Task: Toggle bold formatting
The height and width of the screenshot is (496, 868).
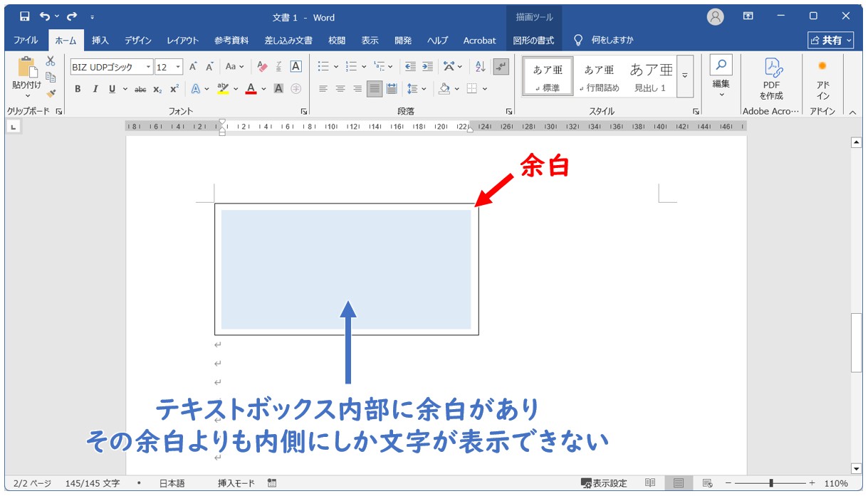Action: (78, 89)
